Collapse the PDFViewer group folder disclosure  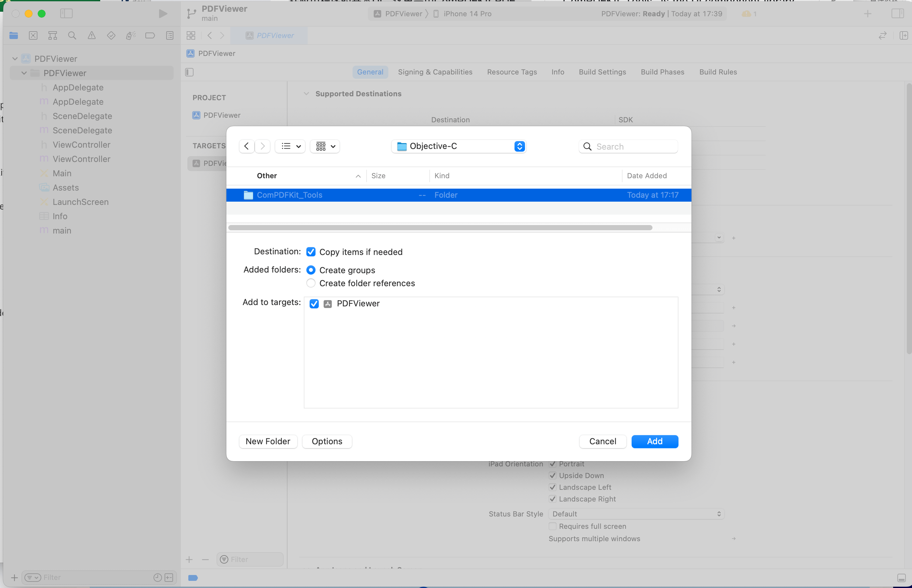tap(24, 73)
